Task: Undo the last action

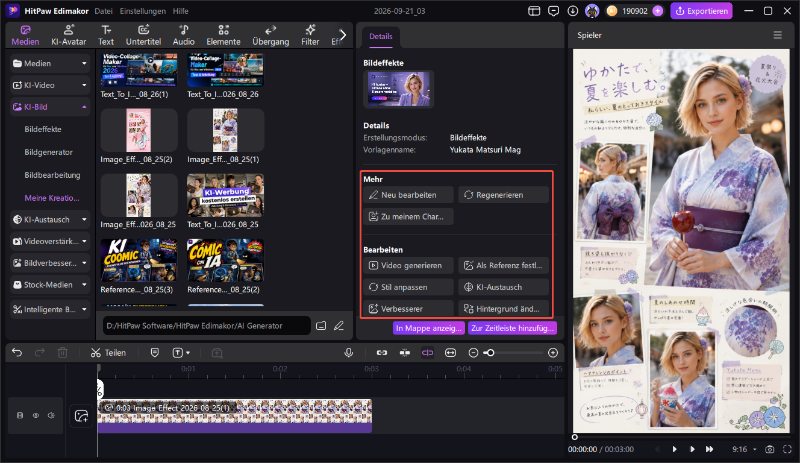Action: [17, 353]
